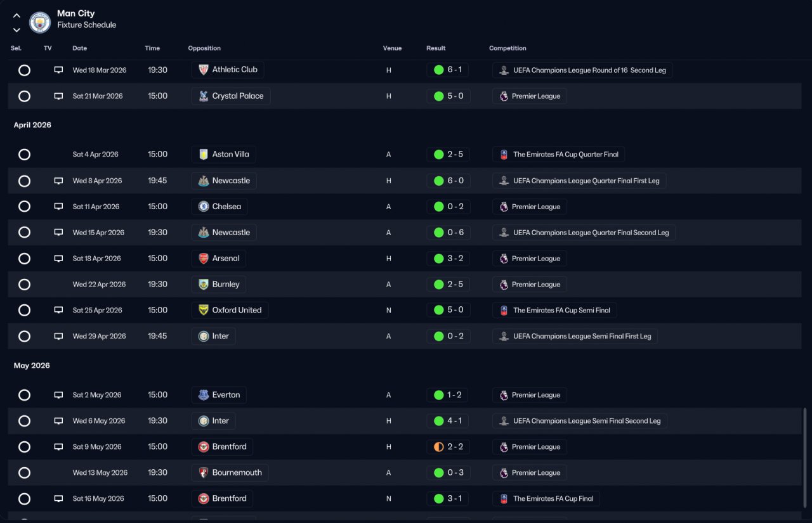Click the down chevron next to Man City
The width and height of the screenshot is (812, 523).
pos(16,30)
